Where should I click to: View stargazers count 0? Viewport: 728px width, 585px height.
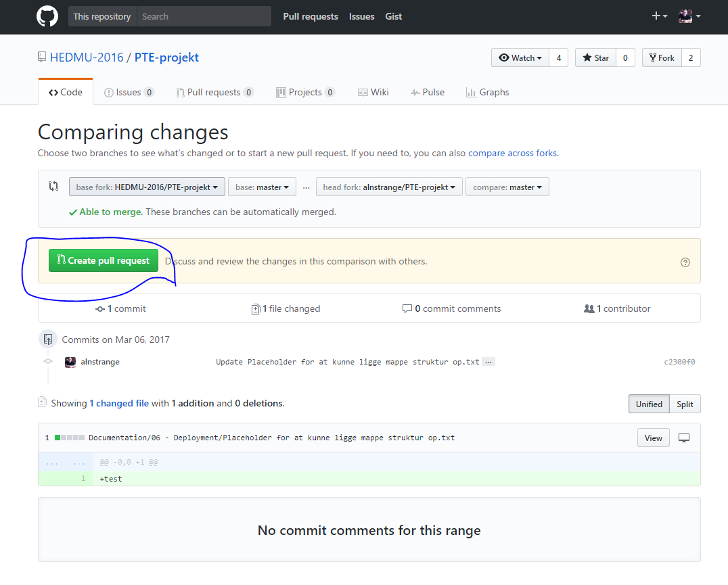pyautogui.click(x=625, y=57)
